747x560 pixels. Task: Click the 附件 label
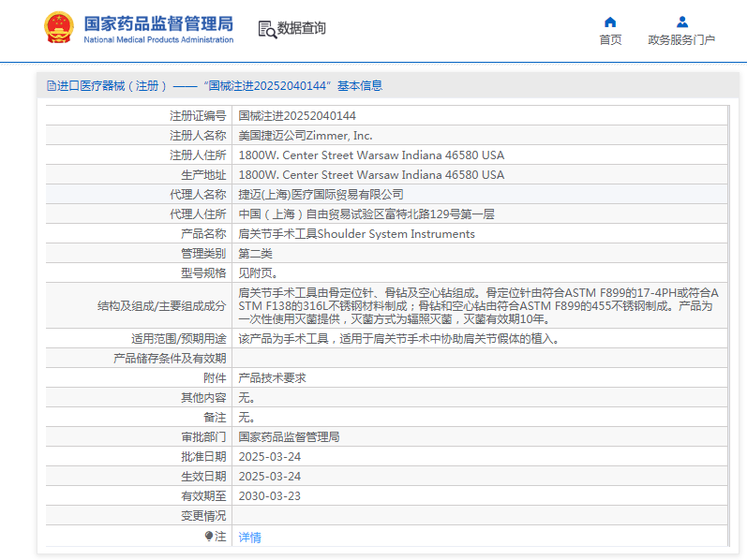coord(215,378)
